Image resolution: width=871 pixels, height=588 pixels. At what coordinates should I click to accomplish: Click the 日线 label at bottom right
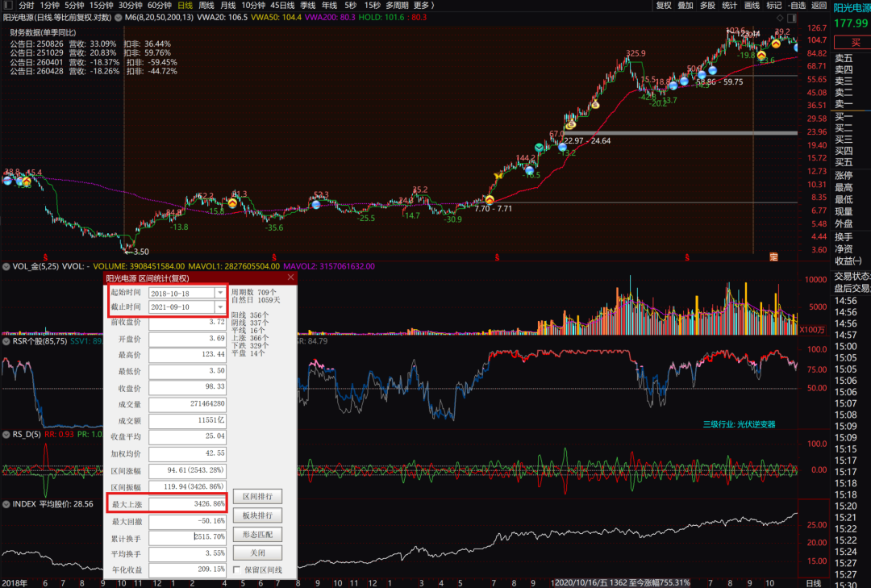[x=813, y=582]
